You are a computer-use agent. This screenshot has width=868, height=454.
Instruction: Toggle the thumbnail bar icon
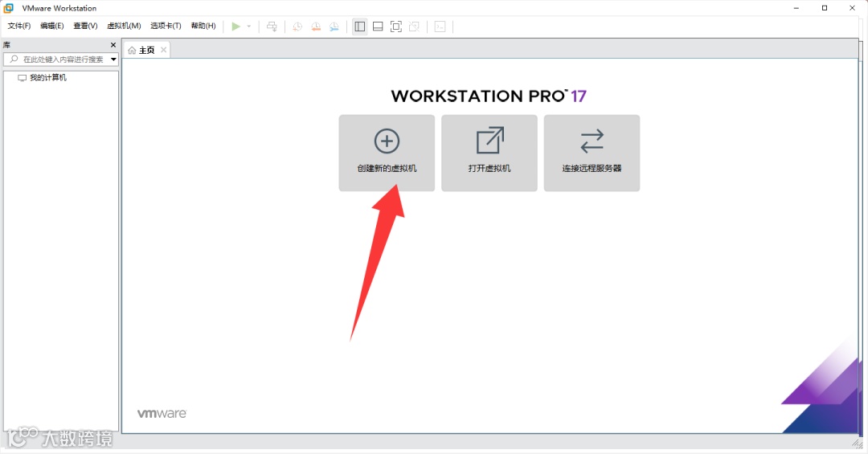tap(378, 26)
